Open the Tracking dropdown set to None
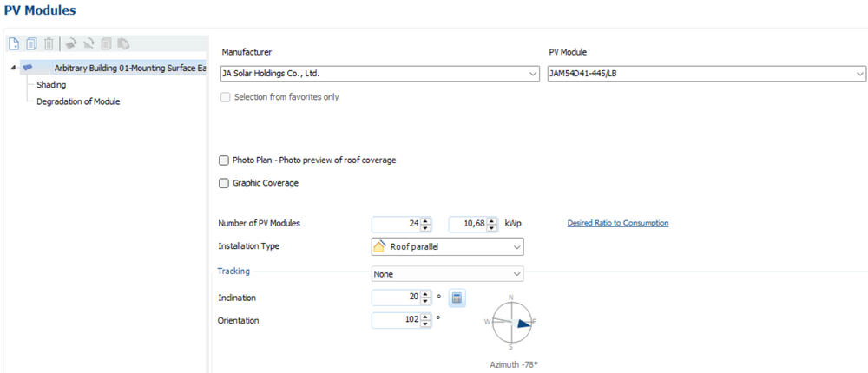The width and height of the screenshot is (868, 373). (x=447, y=274)
